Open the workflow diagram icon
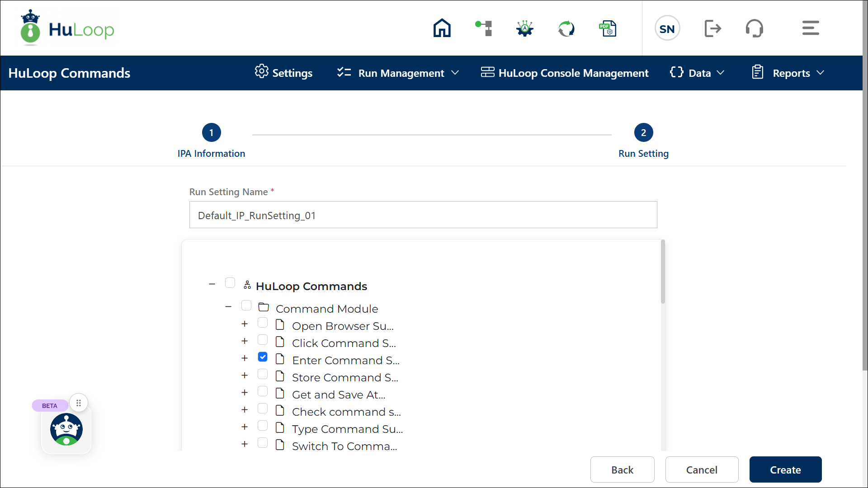Image resolution: width=868 pixels, height=488 pixels. tap(484, 28)
